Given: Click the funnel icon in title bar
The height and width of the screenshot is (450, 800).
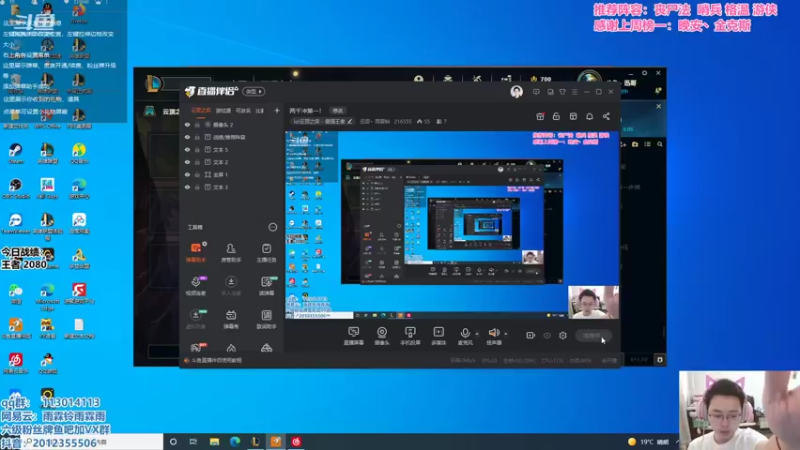Looking at the screenshot, I should tap(562, 92).
